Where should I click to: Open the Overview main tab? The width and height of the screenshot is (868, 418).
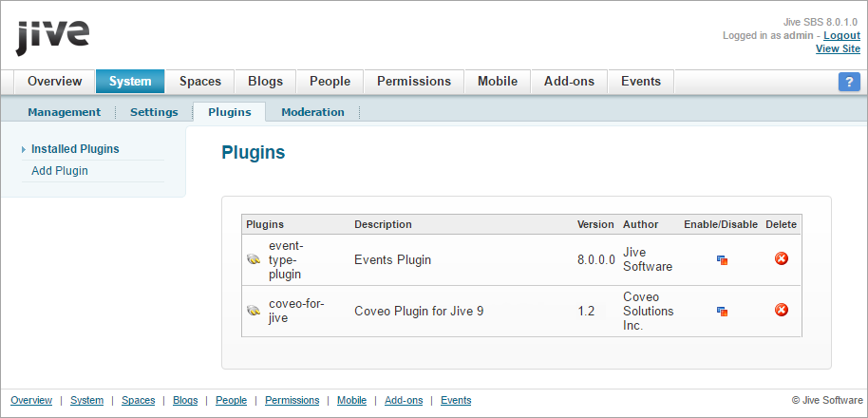[55, 82]
